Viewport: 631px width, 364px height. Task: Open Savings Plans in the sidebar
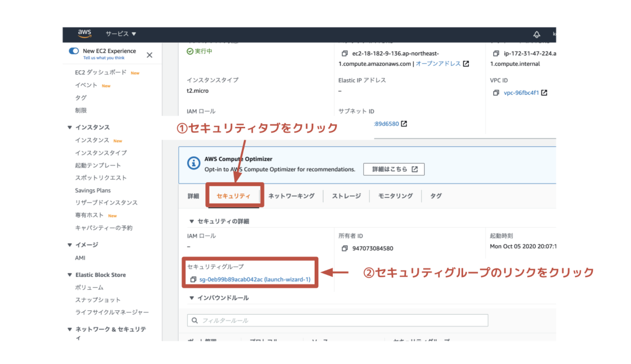pos(93,190)
